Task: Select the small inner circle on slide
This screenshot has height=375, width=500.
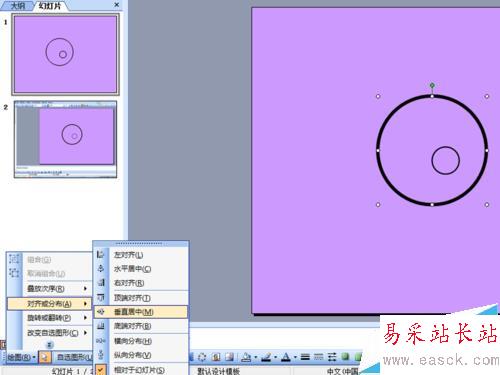Action: tap(446, 160)
